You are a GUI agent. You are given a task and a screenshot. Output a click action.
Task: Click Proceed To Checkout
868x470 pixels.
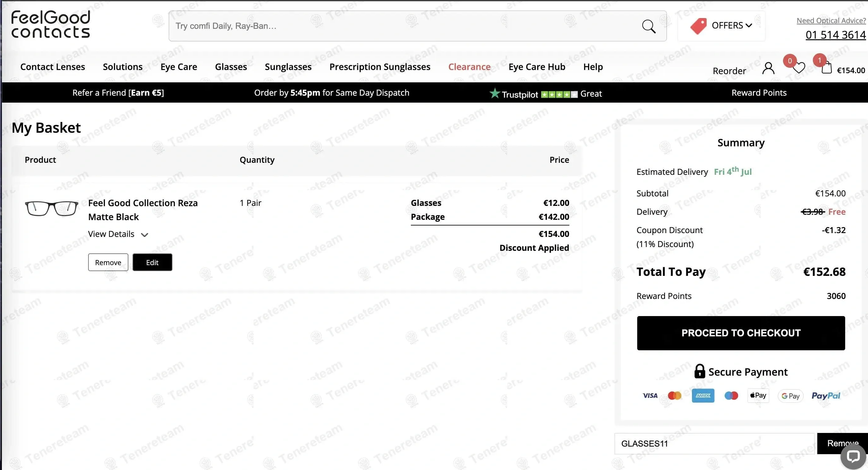[x=741, y=333]
